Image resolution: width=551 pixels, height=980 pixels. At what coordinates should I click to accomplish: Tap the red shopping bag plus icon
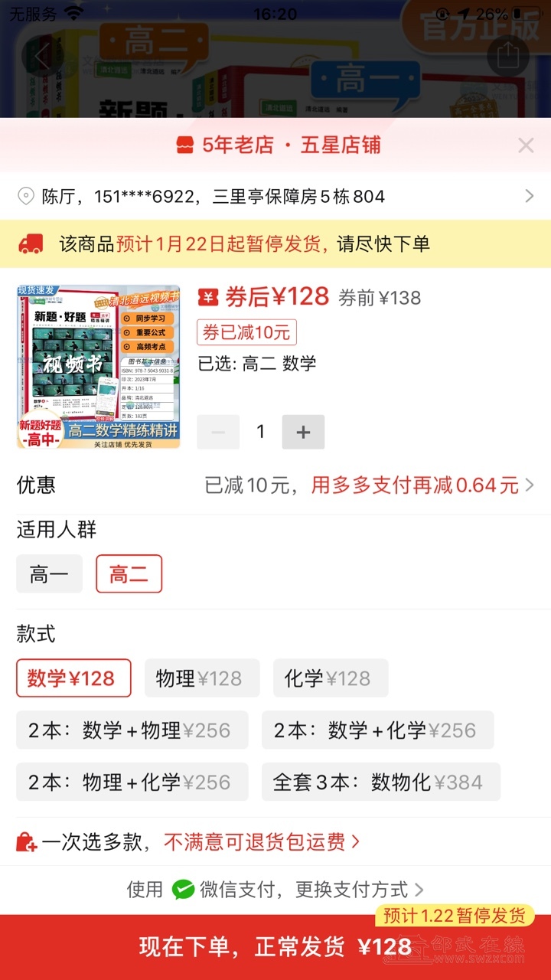click(x=27, y=843)
